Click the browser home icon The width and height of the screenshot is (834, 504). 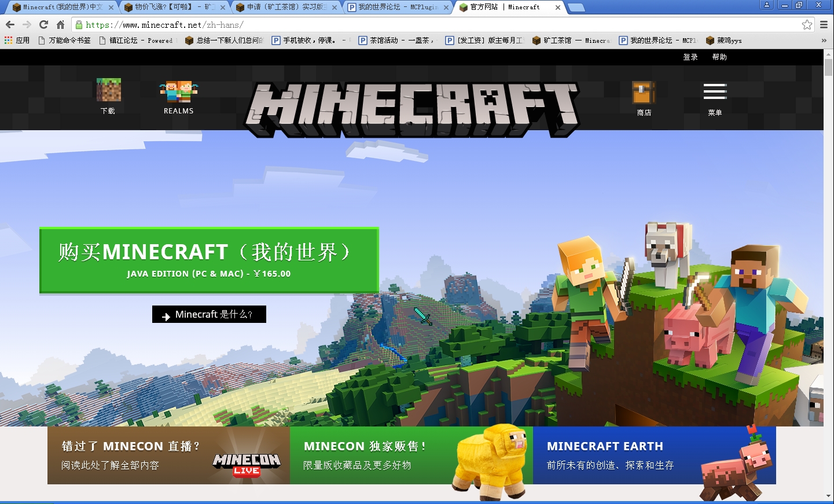pyautogui.click(x=60, y=24)
